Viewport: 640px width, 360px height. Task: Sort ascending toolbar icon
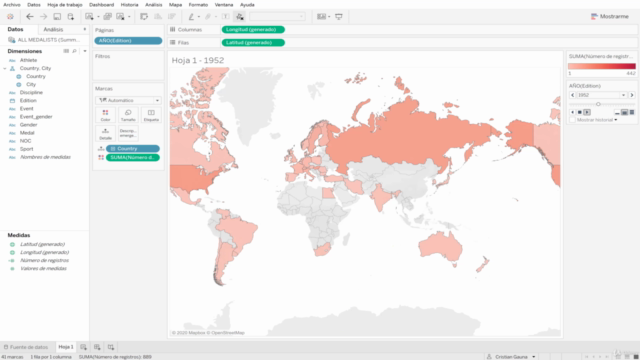[x=158, y=17]
